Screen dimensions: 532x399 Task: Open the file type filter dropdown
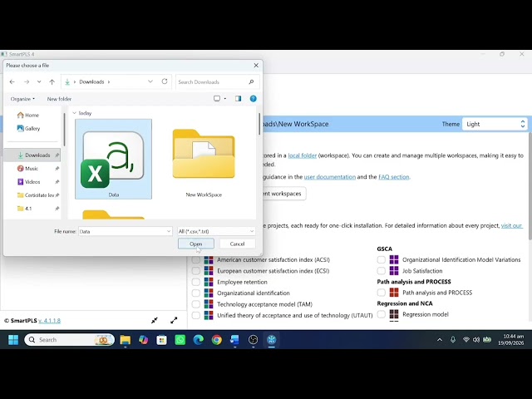pyautogui.click(x=216, y=231)
